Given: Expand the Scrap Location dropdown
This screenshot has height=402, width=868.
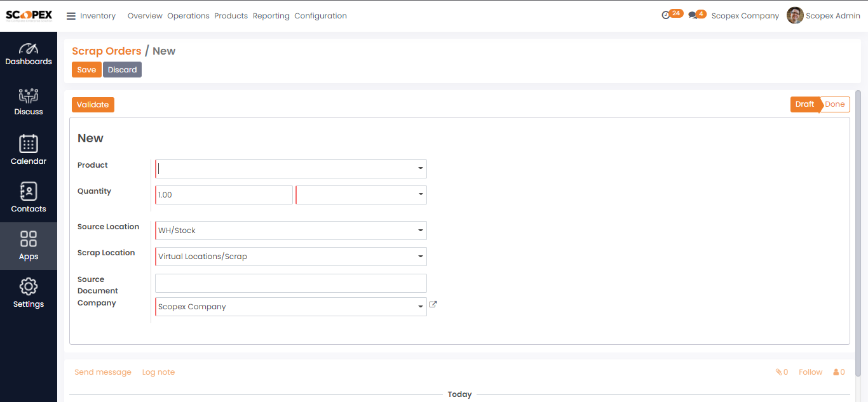Looking at the screenshot, I should (420, 257).
